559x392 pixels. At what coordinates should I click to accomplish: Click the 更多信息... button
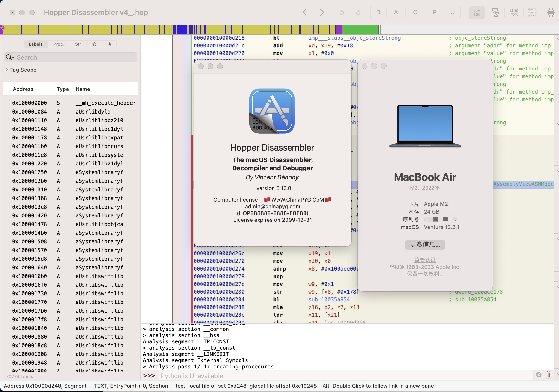coord(425,245)
